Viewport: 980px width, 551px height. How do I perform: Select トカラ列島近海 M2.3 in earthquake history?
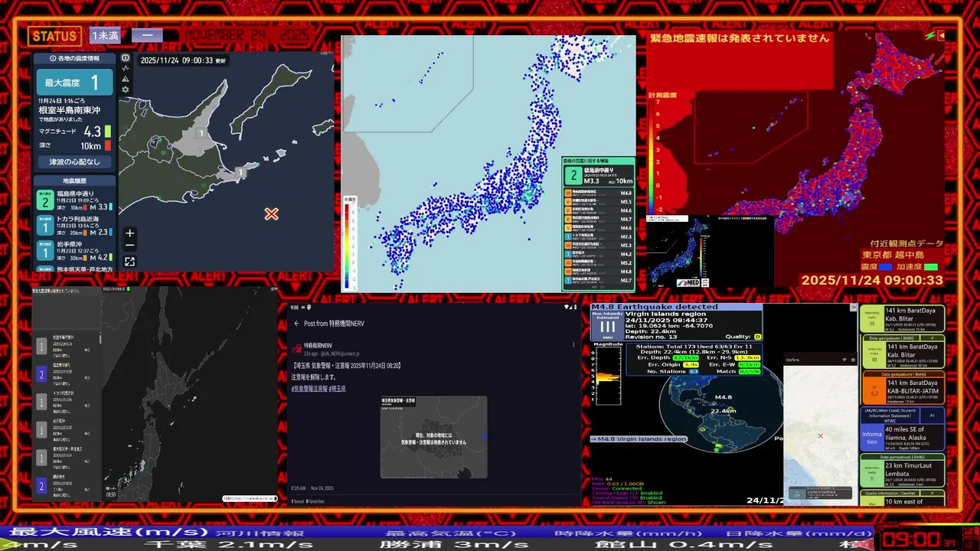[x=75, y=226]
